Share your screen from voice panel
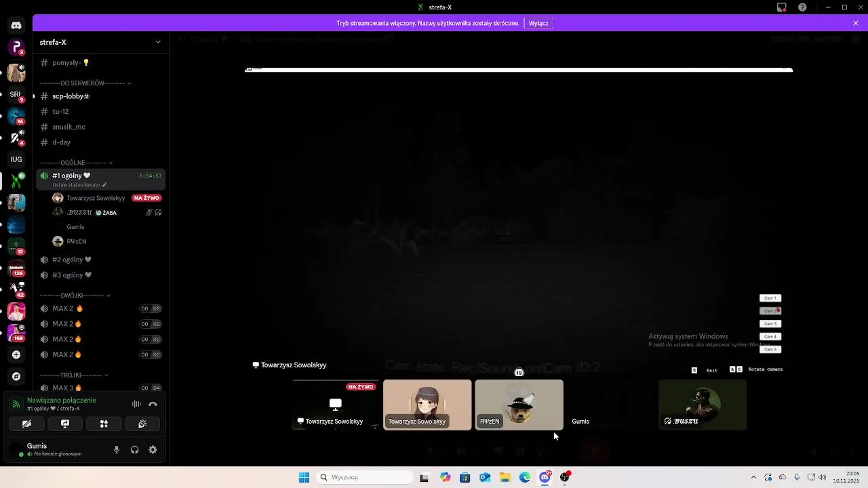 tap(65, 424)
